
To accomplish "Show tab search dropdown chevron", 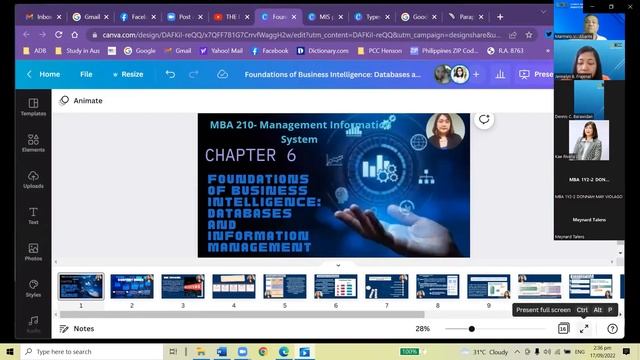I will tap(543, 12).
